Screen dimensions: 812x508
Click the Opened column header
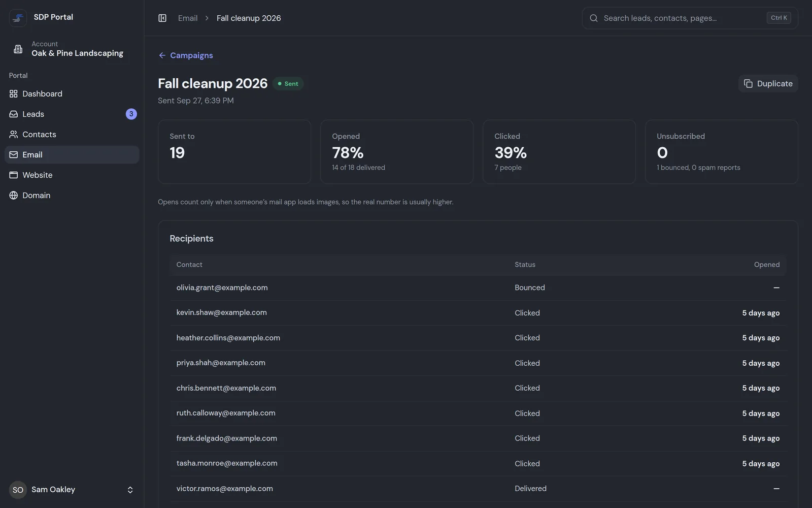pyautogui.click(x=767, y=265)
